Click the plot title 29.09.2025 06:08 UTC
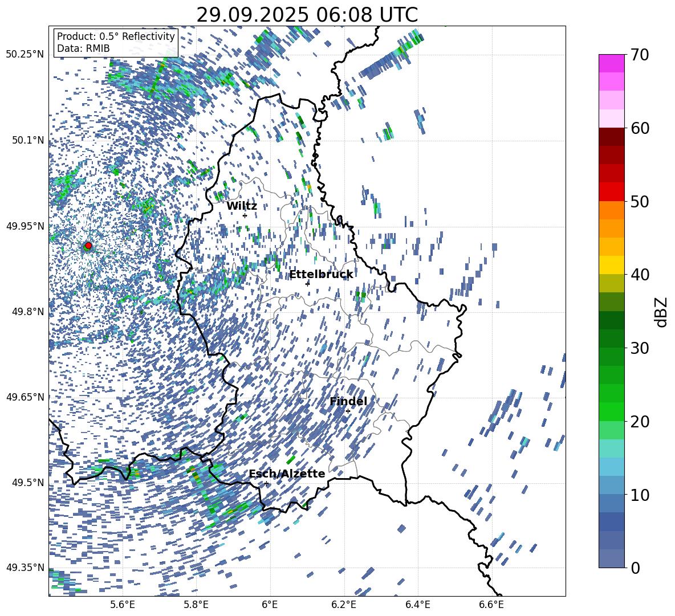 [307, 15]
